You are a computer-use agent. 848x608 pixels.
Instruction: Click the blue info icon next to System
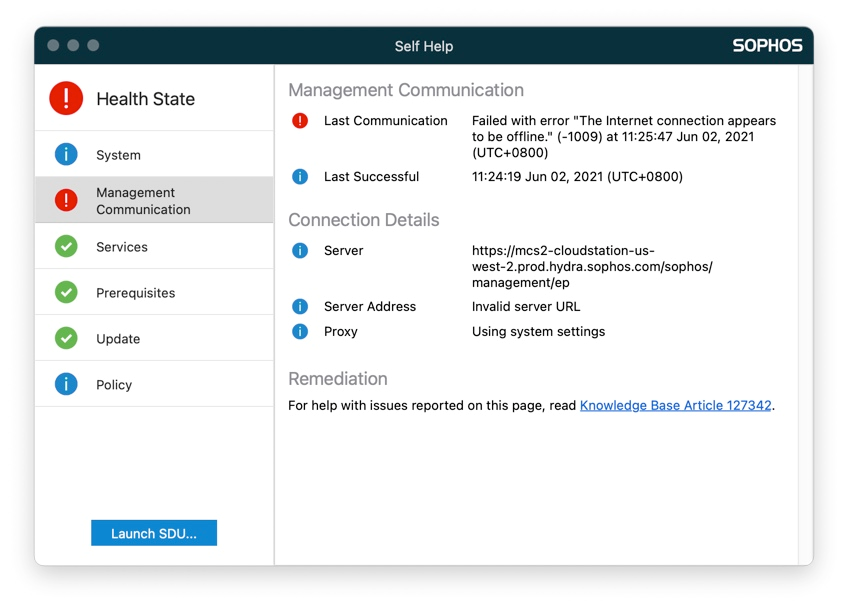coord(65,155)
